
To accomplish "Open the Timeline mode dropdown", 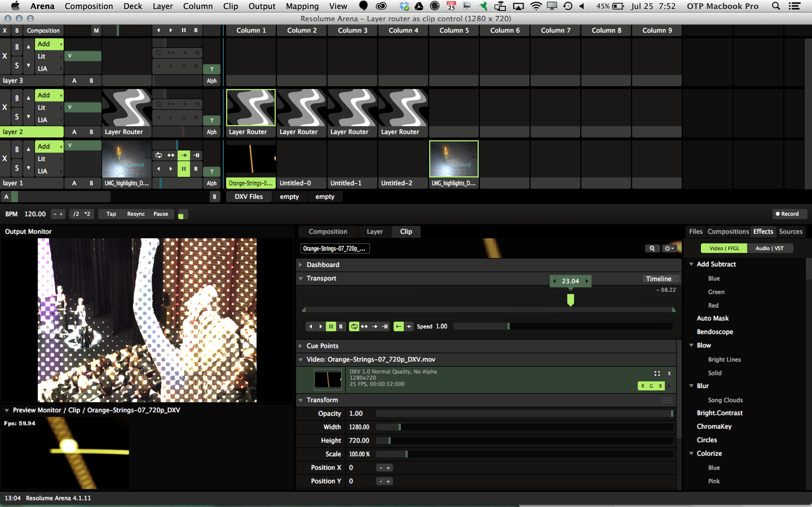I will pos(661,279).
